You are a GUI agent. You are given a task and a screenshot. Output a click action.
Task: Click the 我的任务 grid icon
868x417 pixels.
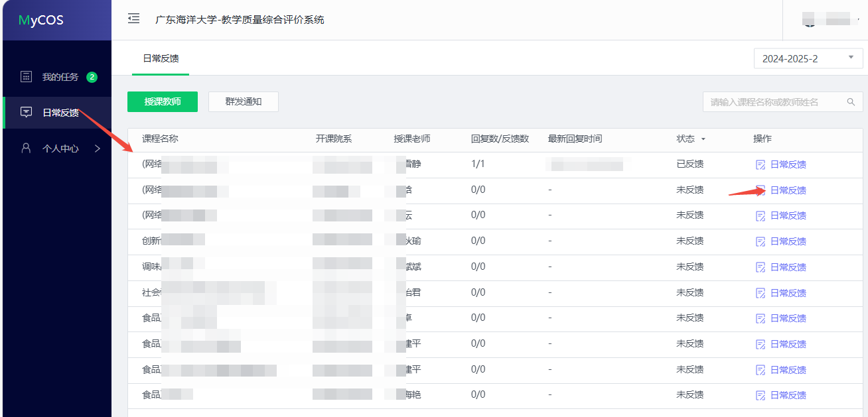(x=26, y=77)
